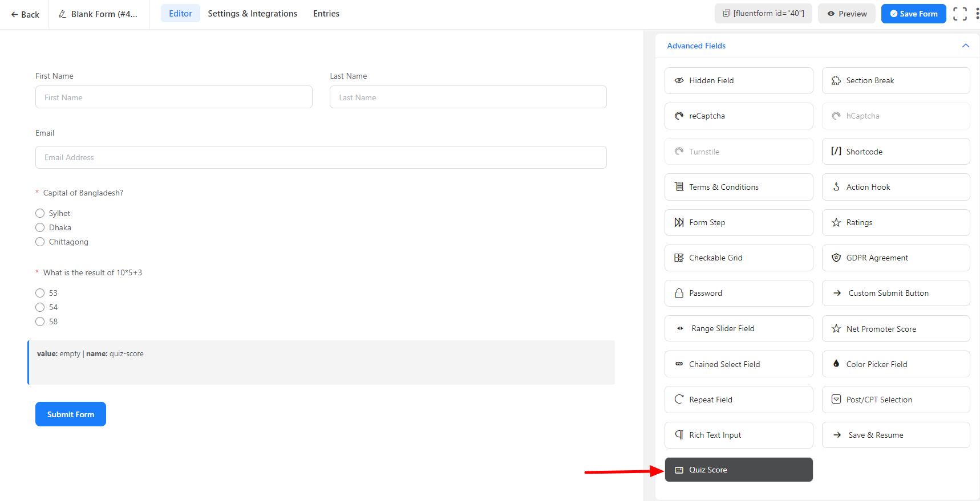Click the Password lock icon
This screenshot has height=501, width=980.
pos(679,294)
